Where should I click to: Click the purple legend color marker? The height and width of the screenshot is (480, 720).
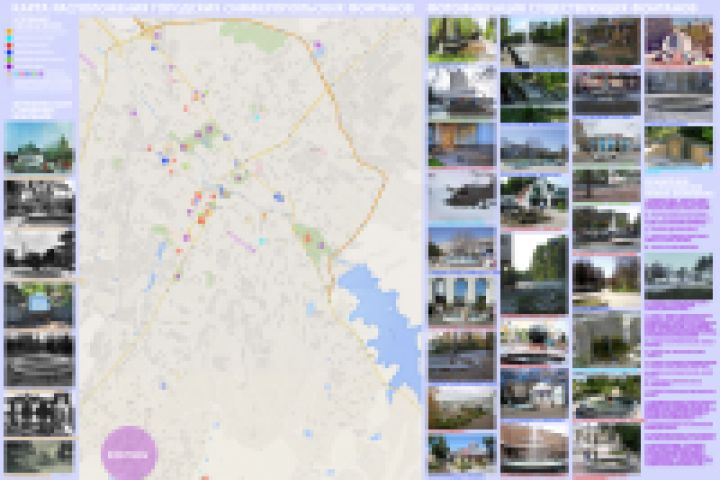(9, 67)
